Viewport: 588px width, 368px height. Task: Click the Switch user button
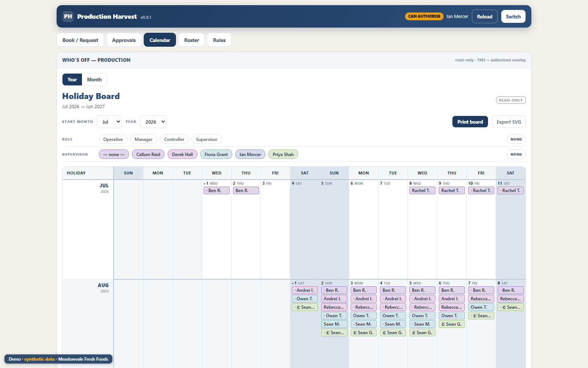coord(513,17)
